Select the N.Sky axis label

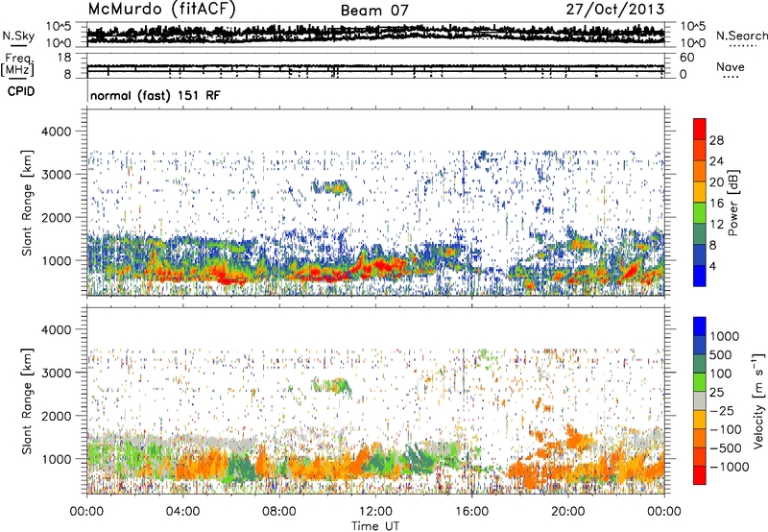click(x=18, y=36)
